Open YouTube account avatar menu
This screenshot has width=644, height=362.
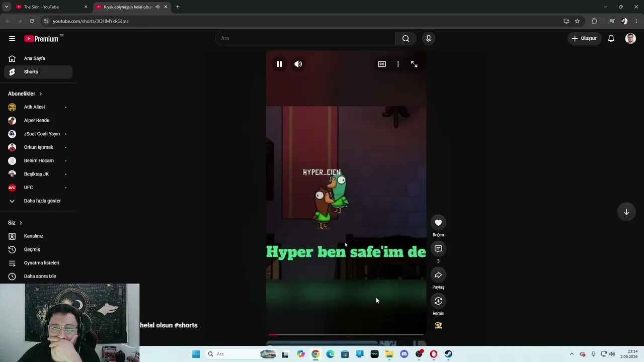(630, 38)
